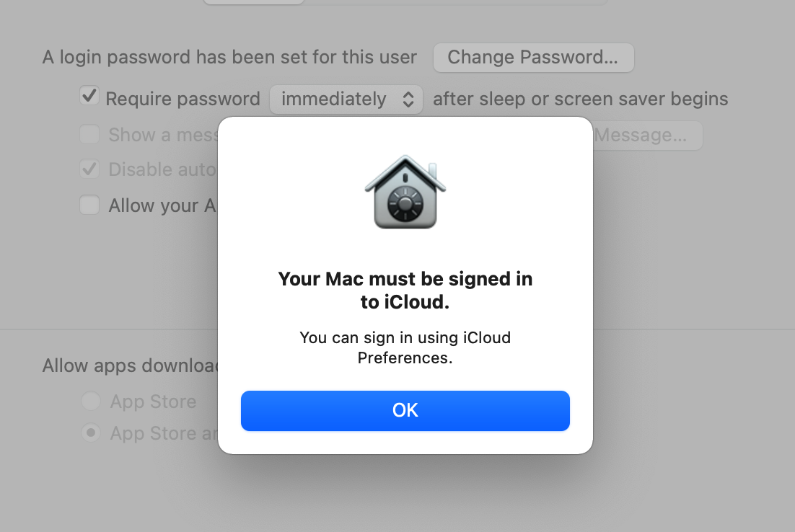Click the "Allow apps downloaded" label
Image resolution: width=795 pixels, height=532 pixels.
[130, 365]
